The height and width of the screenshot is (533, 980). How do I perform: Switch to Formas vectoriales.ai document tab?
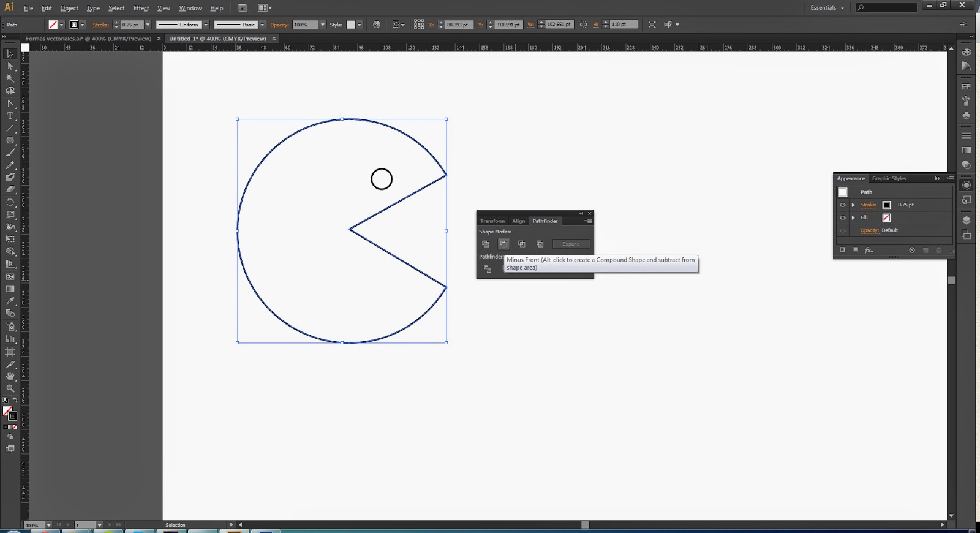[88, 39]
